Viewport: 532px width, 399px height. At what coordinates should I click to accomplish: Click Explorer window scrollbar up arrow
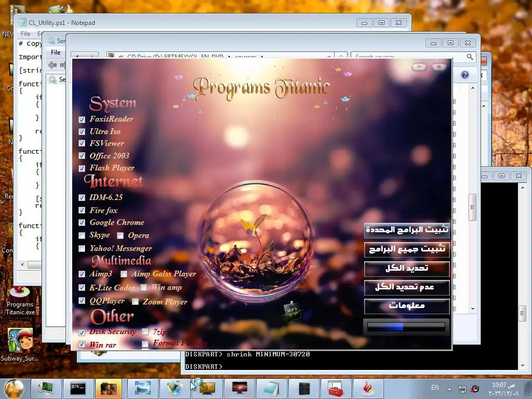point(473,88)
